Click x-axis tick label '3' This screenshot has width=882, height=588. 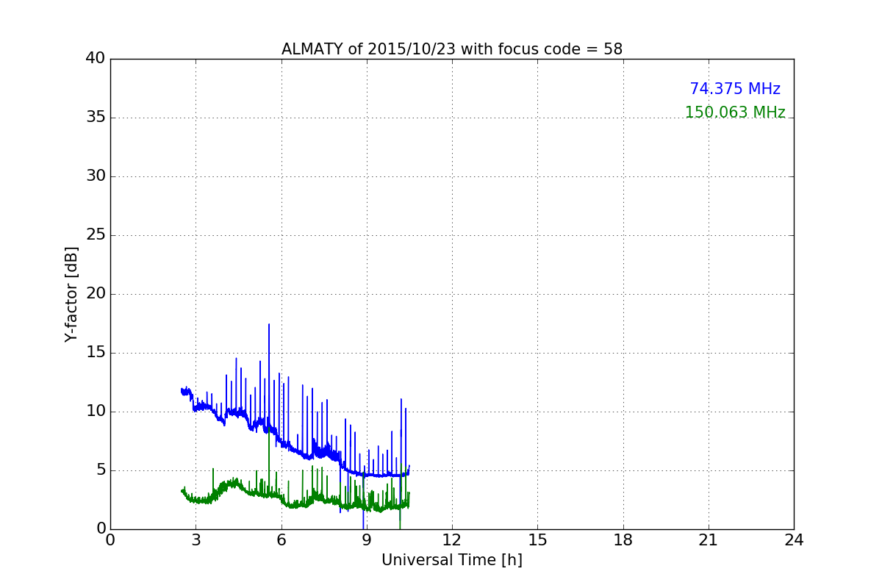pos(196,540)
